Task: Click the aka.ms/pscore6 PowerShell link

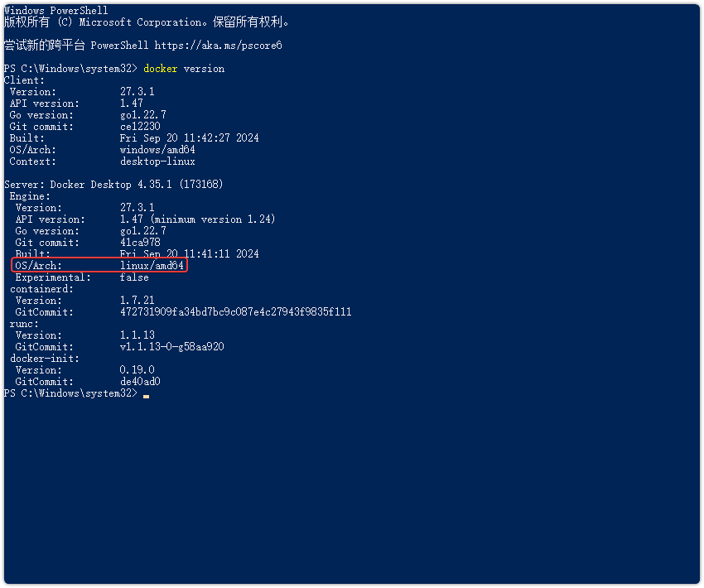Action: pyautogui.click(x=218, y=46)
